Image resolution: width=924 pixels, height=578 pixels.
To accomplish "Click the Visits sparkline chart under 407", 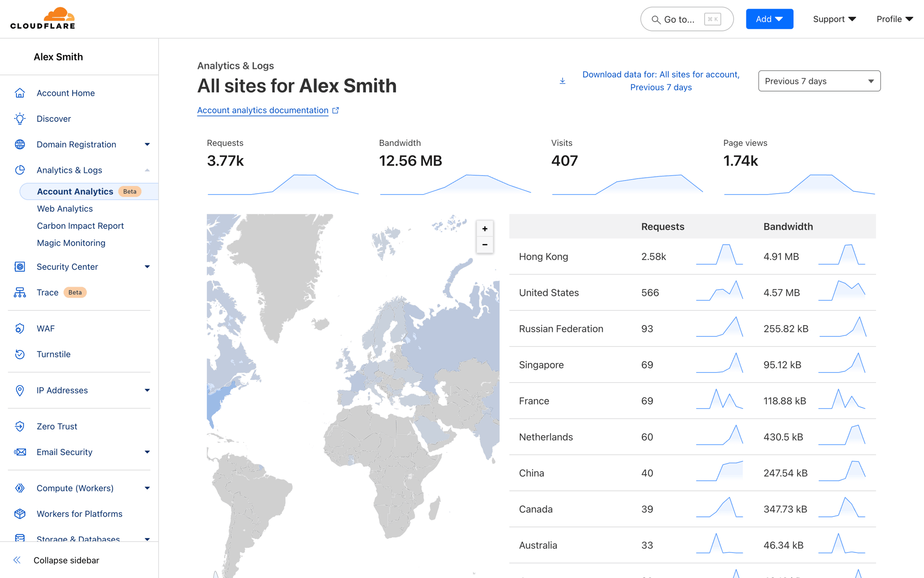I will (x=627, y=184).
